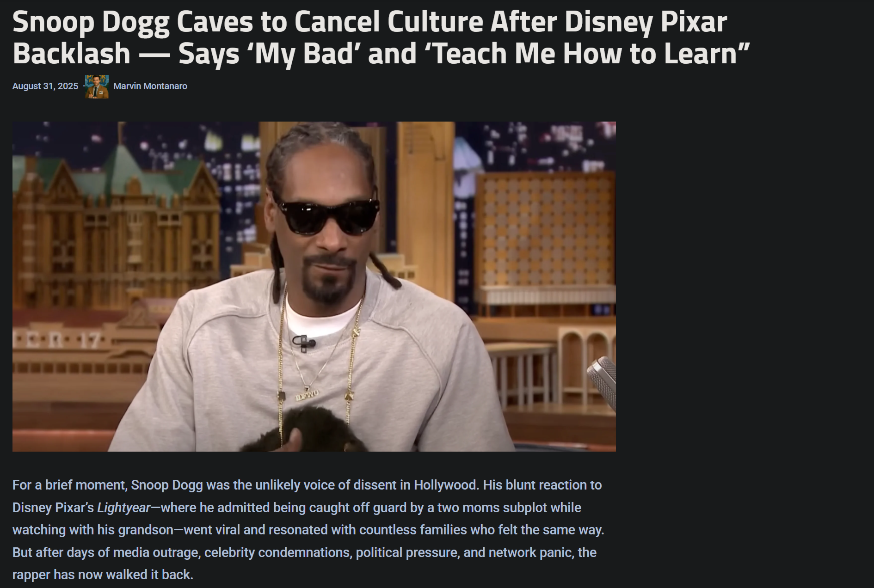This screenshot has height=588, width=874.
Task: Open Marvin Montanaro's author avatar
Action: tap(97, 86)
